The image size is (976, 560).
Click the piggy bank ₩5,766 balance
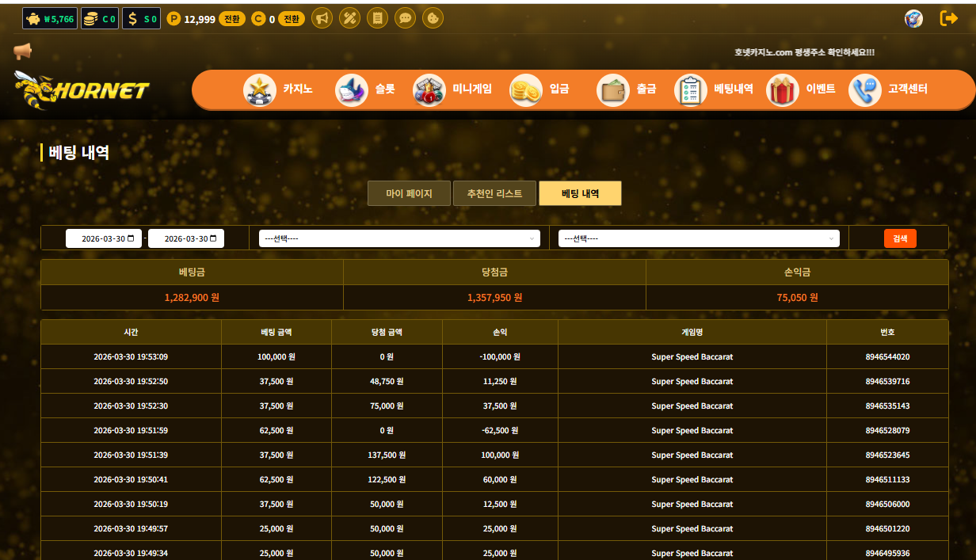coord(50,18)
